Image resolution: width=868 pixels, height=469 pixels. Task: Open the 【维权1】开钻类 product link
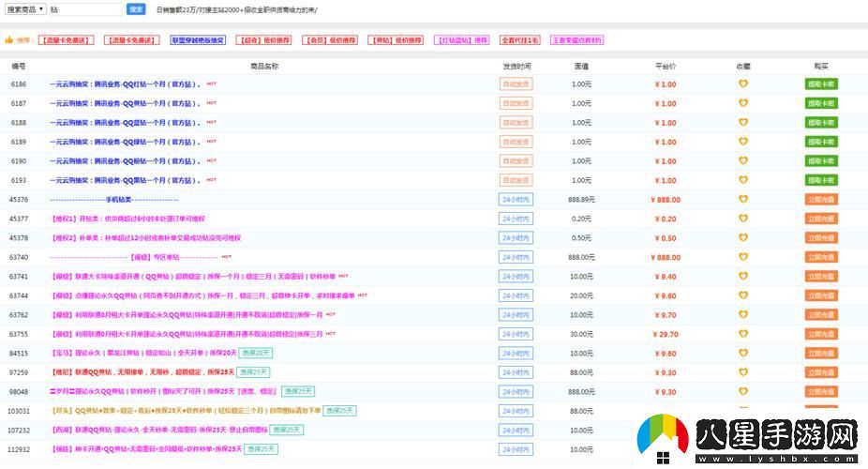128,219
